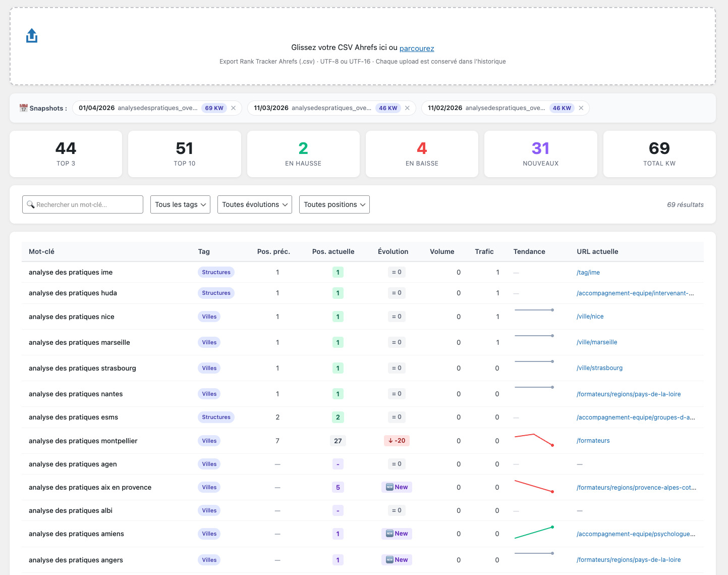Click the blue upload icon

click(x=32, y=36)
